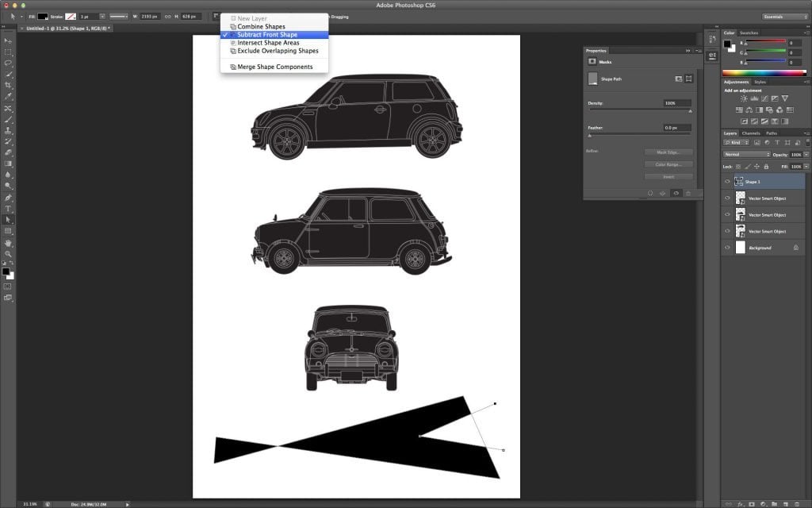
Task: Expand the layer Opacity dropdown arrow
Action: tap(806, 154)
